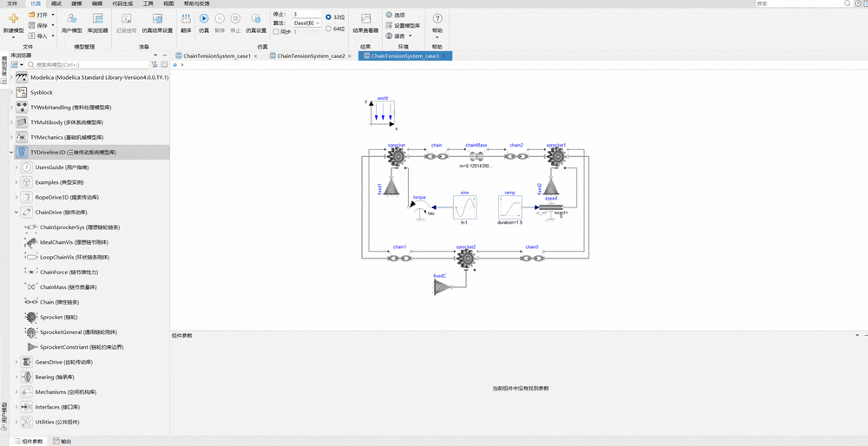
Task: Switch to the 建模 ribbon tab
Action: tap(76, 3)
